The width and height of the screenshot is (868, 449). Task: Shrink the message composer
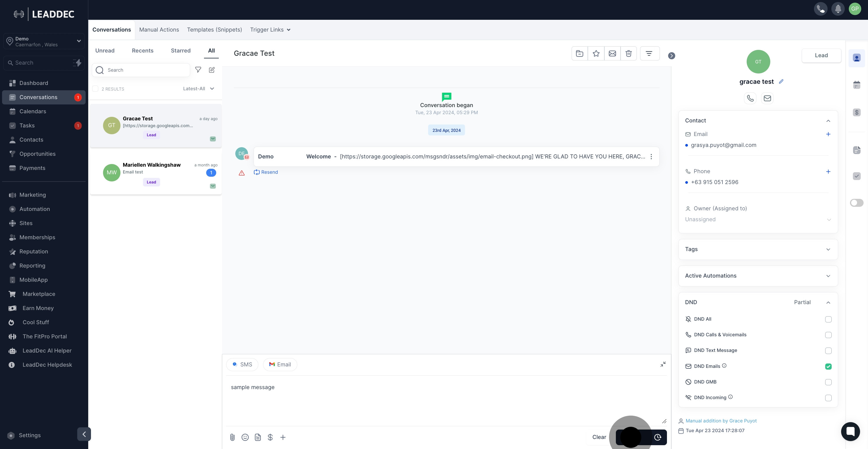pyautogui.click(x=663, y=364)
